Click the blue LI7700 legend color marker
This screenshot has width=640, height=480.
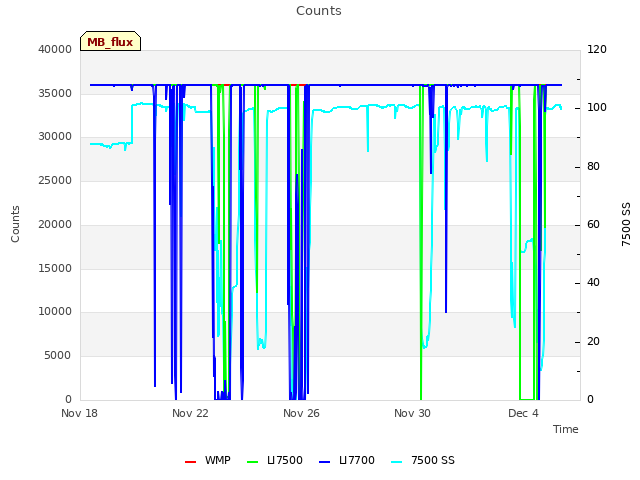324,462
